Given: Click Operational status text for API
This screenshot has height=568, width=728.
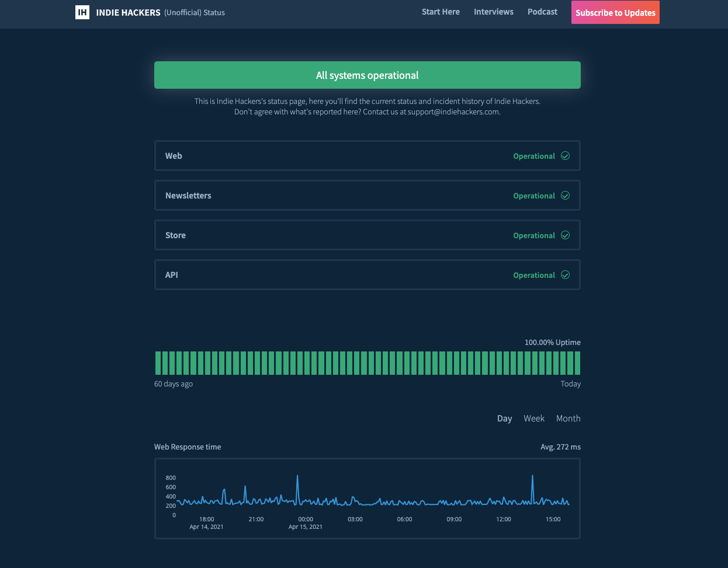Looking at the screenshot, I should (x=534, y=275).
